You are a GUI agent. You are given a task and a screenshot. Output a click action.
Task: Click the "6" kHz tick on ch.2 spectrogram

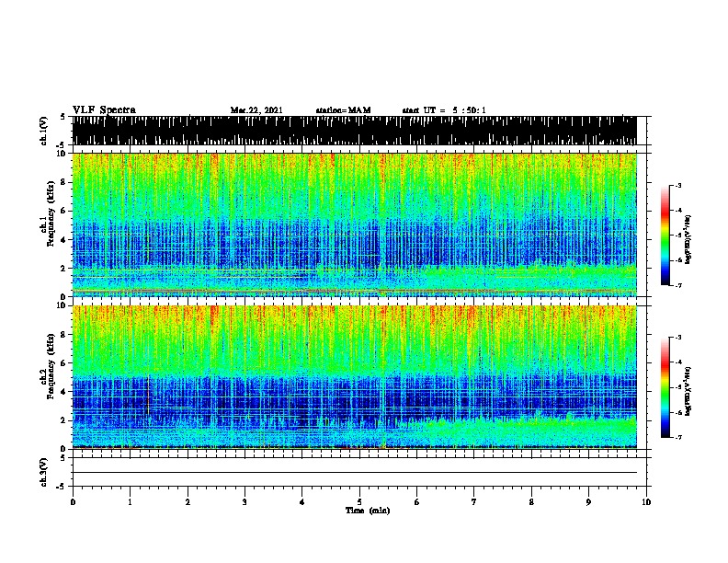pos(63,363)
